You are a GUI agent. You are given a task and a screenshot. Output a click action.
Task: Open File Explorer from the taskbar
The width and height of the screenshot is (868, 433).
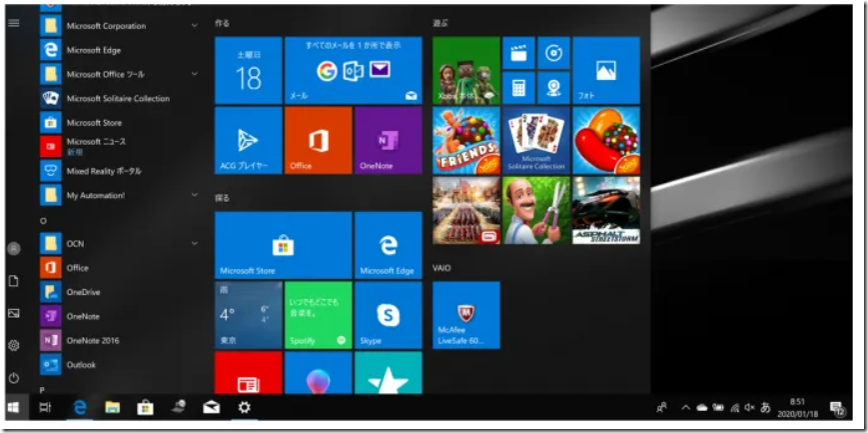coord(113,408)
